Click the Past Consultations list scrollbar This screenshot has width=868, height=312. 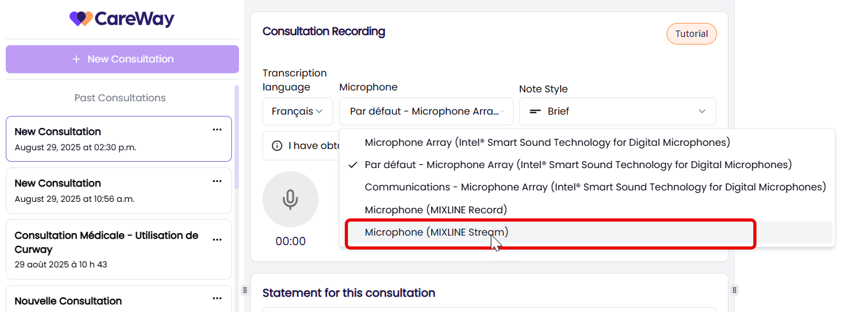click(237, 137)
